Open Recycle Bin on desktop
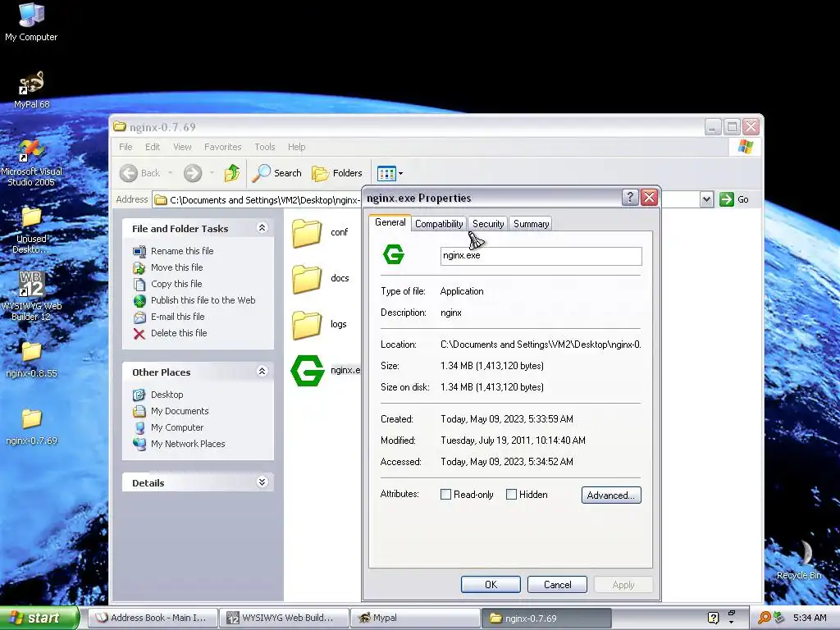The image size is (840, 630). 799,559
